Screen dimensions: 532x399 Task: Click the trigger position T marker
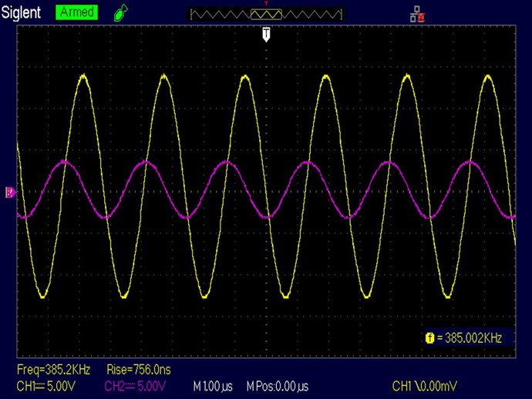tap(266, 34)
